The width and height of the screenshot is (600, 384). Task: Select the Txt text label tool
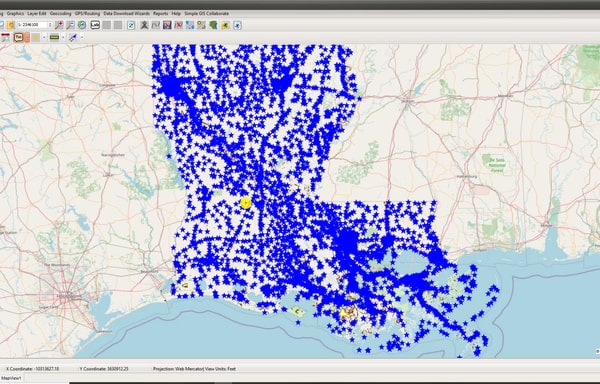tap(18, 37)
